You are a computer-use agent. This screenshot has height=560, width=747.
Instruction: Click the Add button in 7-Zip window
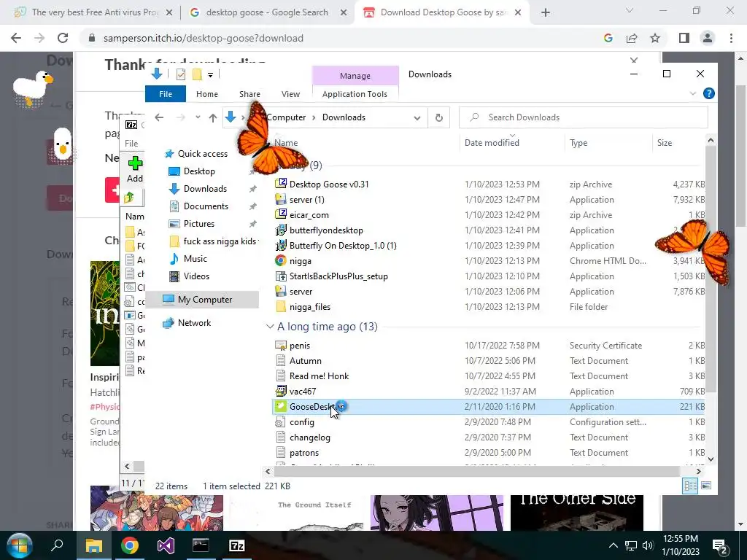(135, 169)
